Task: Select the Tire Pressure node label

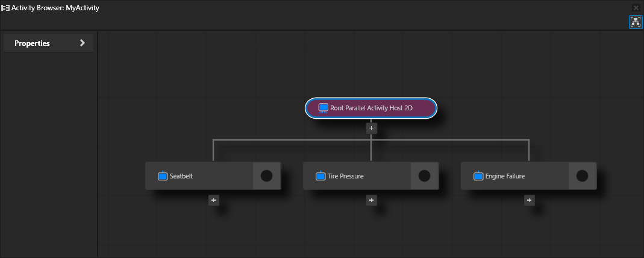Action: click(346, 177)
